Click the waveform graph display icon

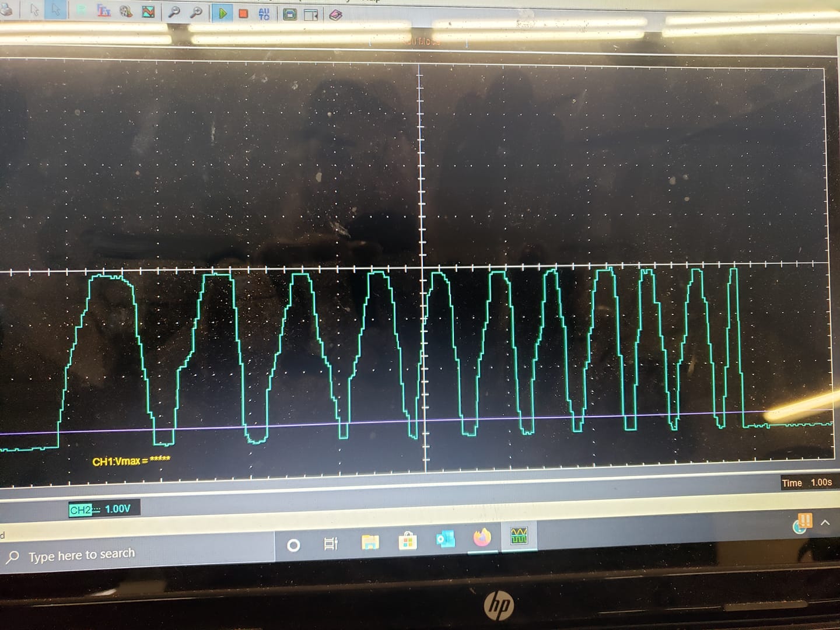click(x=149, y=12)
